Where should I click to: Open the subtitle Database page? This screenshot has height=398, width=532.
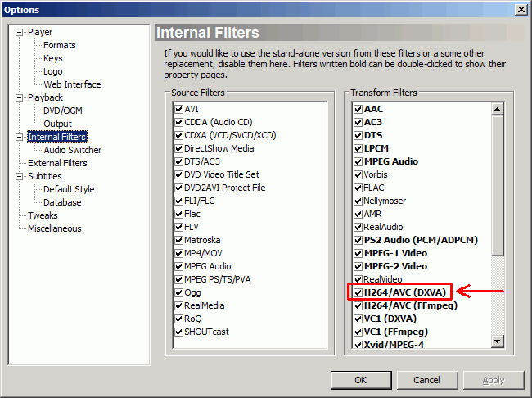coord(62,203)
